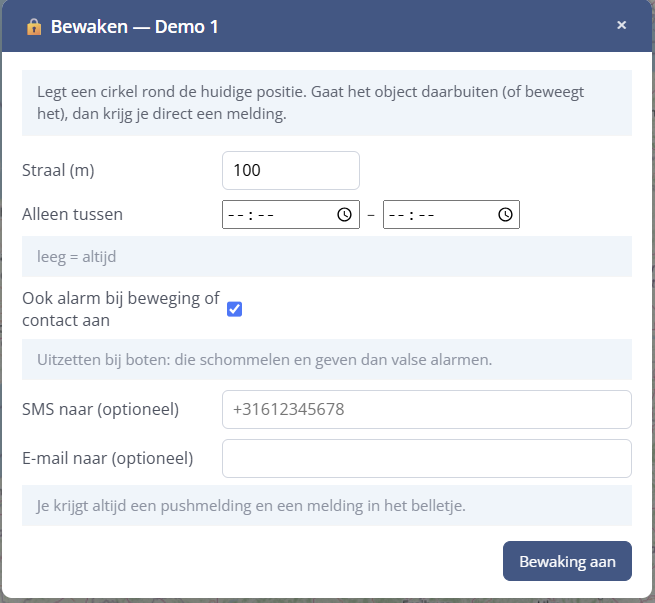Screen dimensions: 655x603
Task: Click the 'Ook alarm bij beweging of contact aan' label
Action: click(x=121, y=309)
